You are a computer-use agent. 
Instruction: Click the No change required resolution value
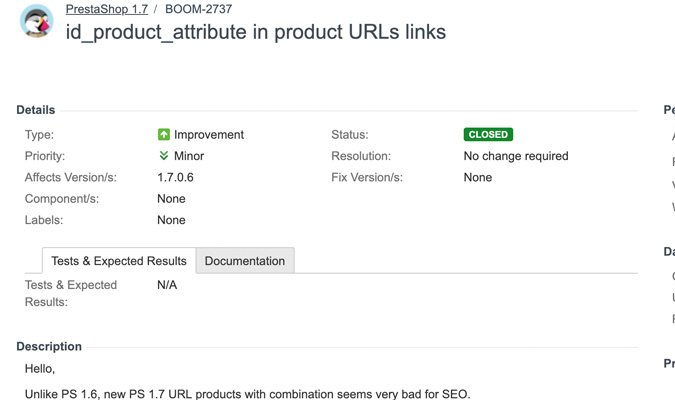[x=516, y=156]
